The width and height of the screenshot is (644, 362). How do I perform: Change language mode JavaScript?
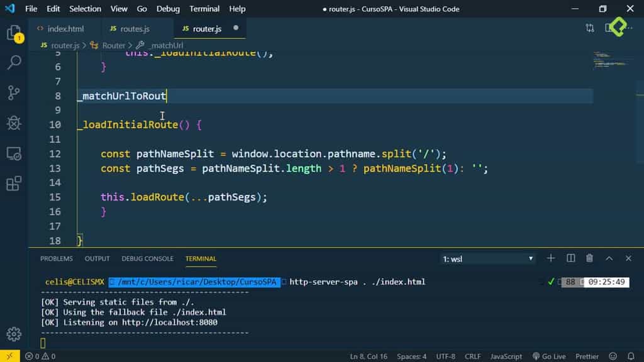coord(506,356)
